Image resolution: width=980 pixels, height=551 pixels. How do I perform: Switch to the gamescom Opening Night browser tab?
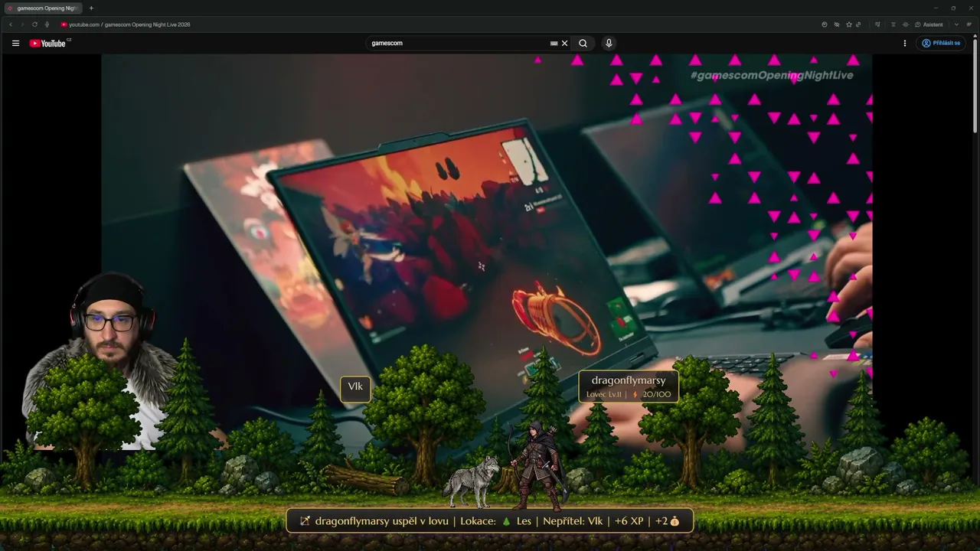point(42,8)
